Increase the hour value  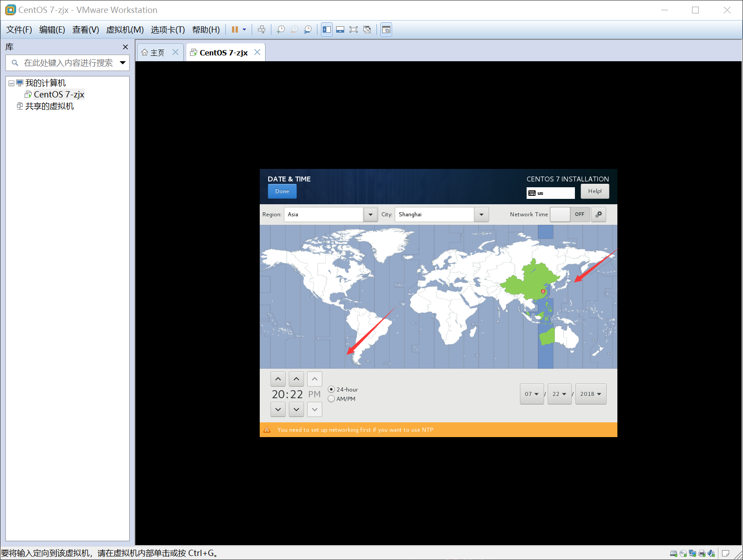point(278,379)
